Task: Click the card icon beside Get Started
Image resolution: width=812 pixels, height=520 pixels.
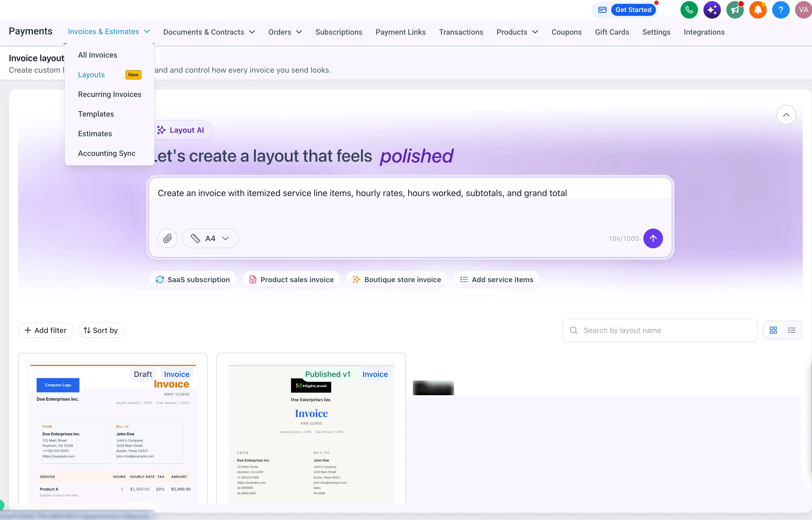Action: pyautogui.click(x=602, y=10)
